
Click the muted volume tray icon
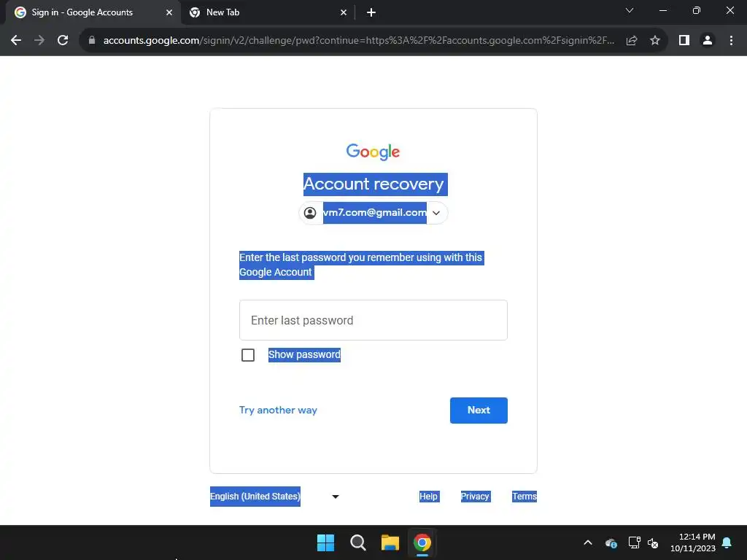pos(653,542)
